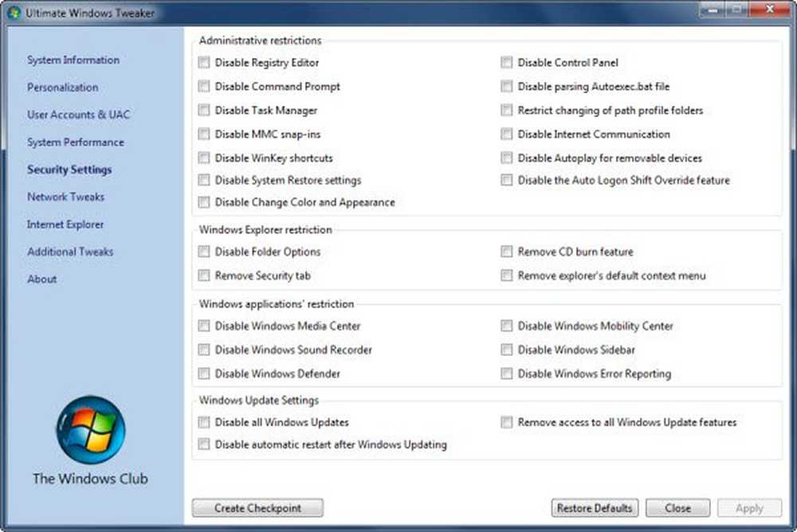Check Remove access to all Windows Update features
This screenshot has height=532, width=797.
pyautogui.click(x=507, y=422)
